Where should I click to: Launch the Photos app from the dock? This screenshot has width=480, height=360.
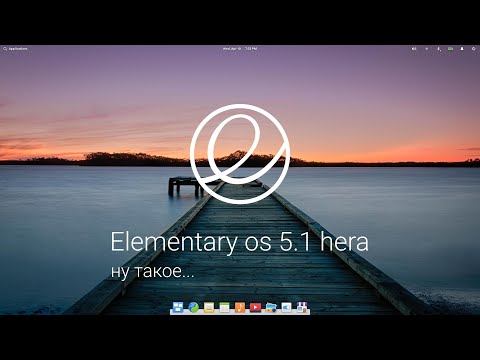271,307
